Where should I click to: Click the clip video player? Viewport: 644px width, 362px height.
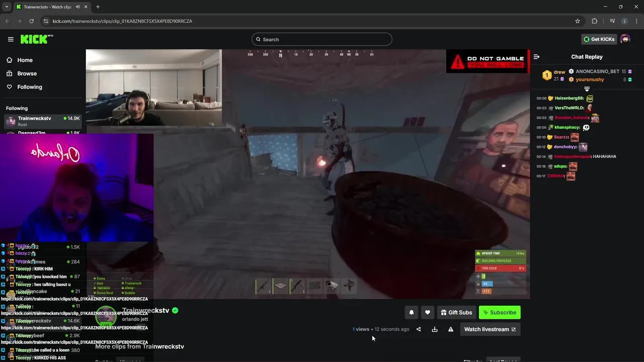pos(307,173)
